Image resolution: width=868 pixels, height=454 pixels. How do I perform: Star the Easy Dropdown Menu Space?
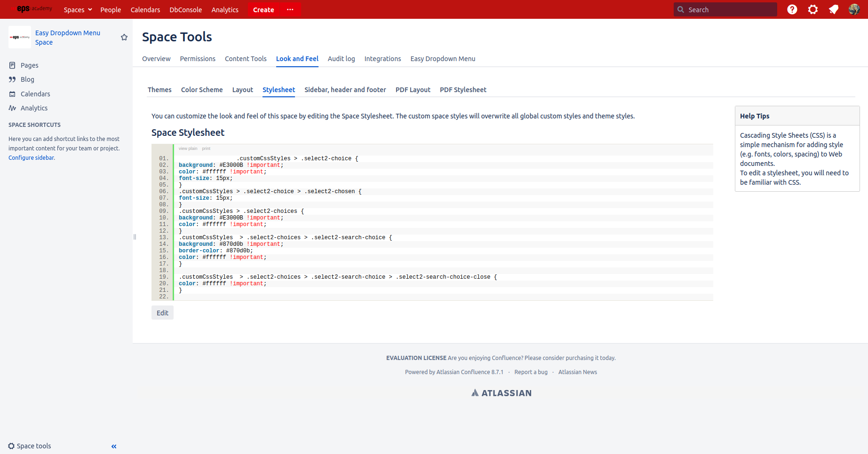124,37
